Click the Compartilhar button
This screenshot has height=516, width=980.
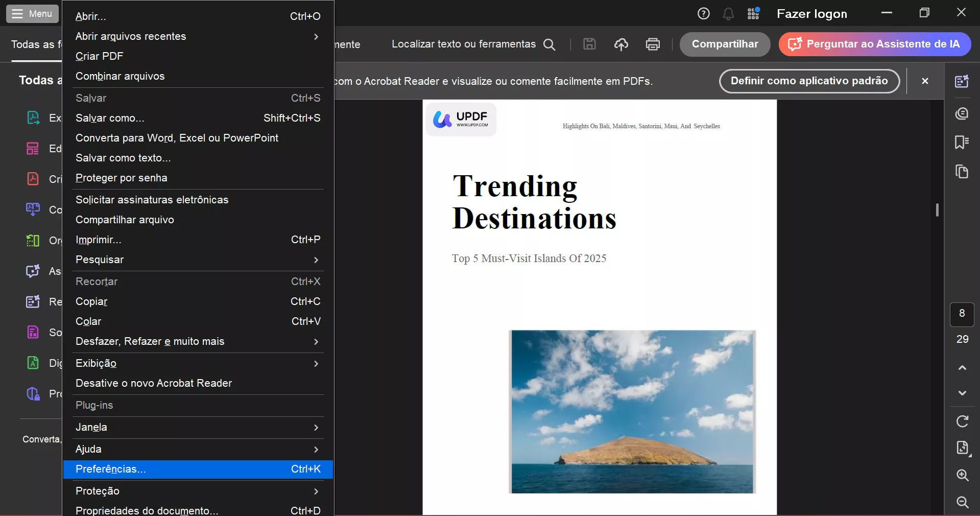coord(725,44)
